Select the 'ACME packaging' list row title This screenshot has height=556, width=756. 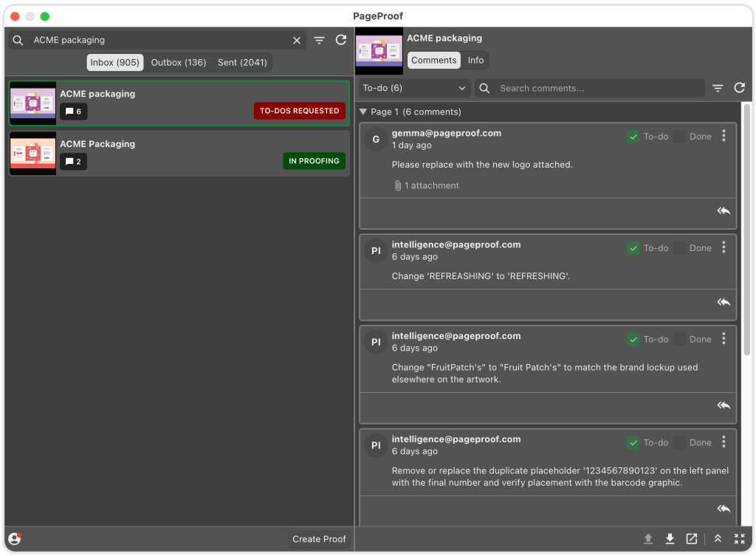(97, 94)
